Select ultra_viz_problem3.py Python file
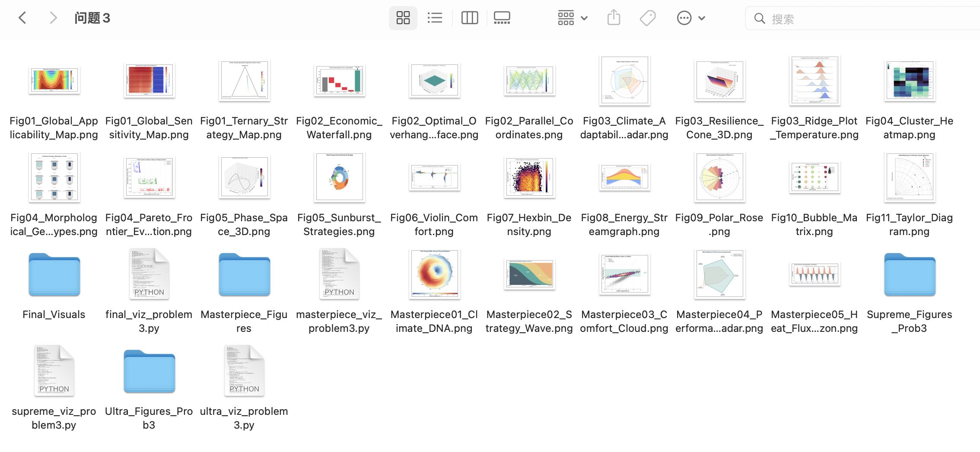 pos(244,371)
